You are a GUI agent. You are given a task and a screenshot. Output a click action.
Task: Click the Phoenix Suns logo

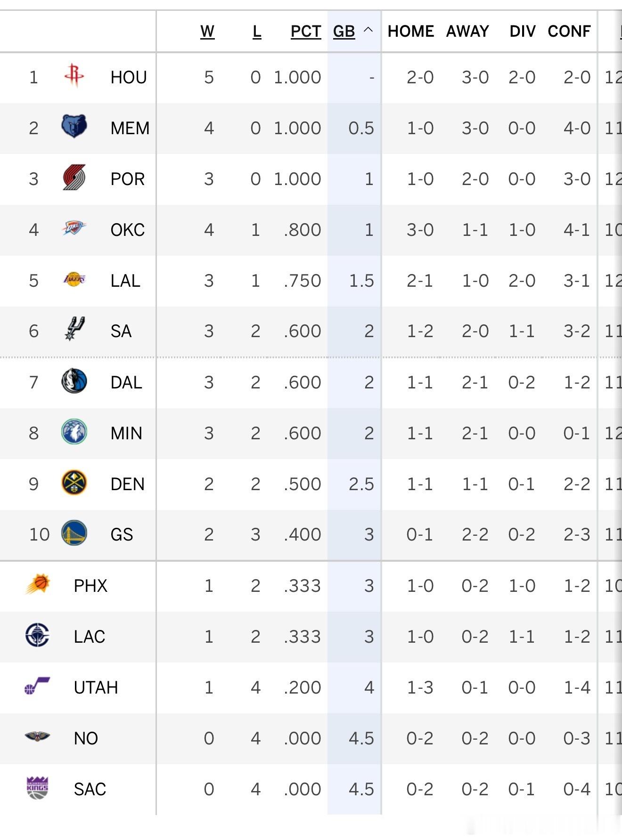(38, 584)
